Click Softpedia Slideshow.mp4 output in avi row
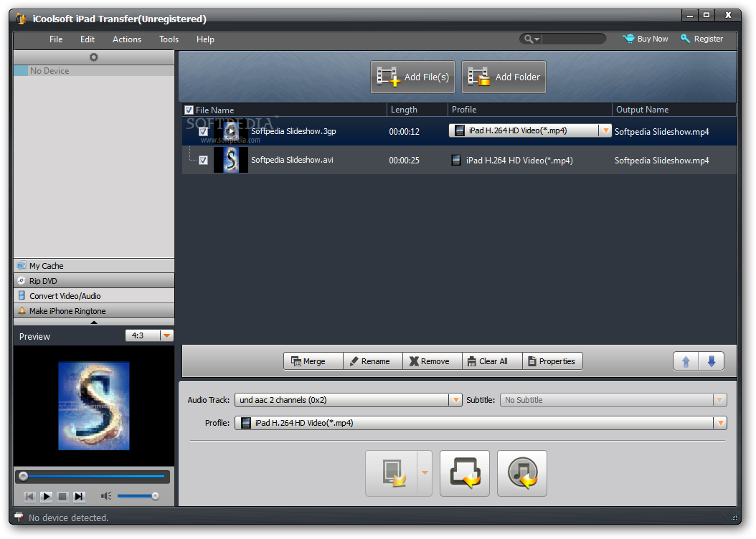Screen dimensions: 756x539 point(661,161)
